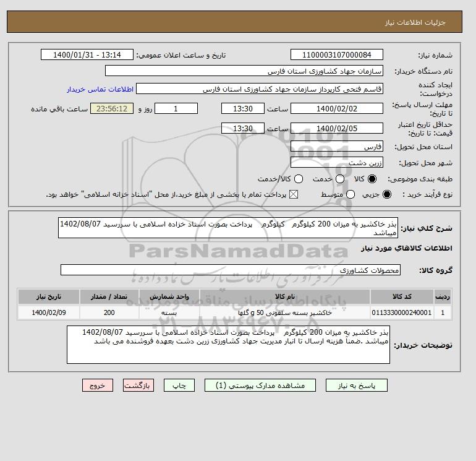Click the delivery city field 'زرین دشت'
Screen dimensions: 476x461
click(x=337, y=163)
